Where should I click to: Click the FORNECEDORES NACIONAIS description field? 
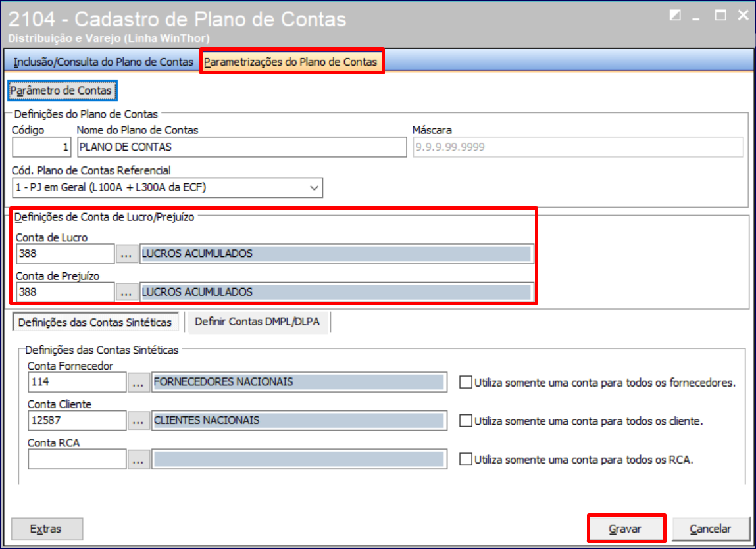pos(299,382)
